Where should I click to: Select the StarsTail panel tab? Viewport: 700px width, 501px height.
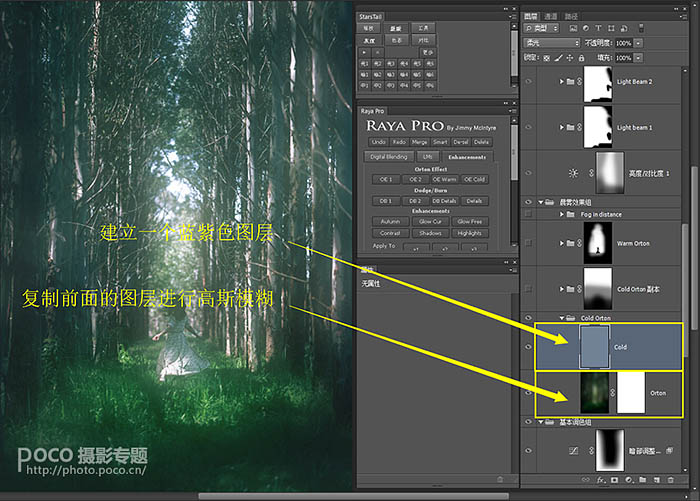point(371,17)
